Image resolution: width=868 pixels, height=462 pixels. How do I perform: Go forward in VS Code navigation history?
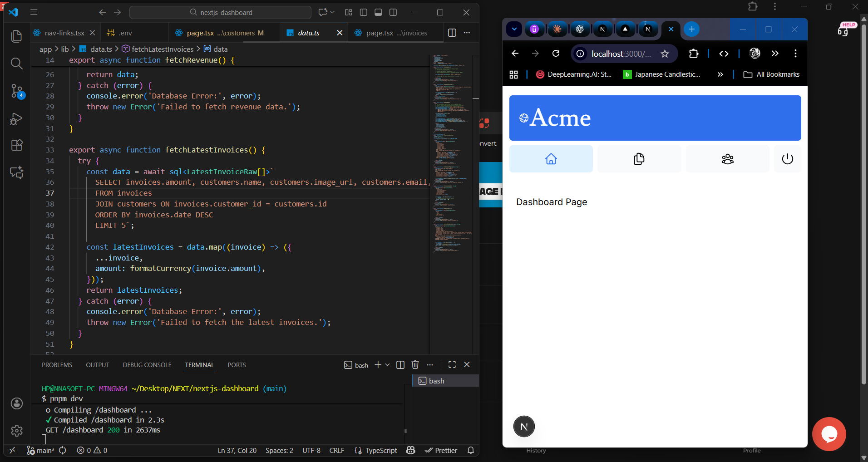118,12
